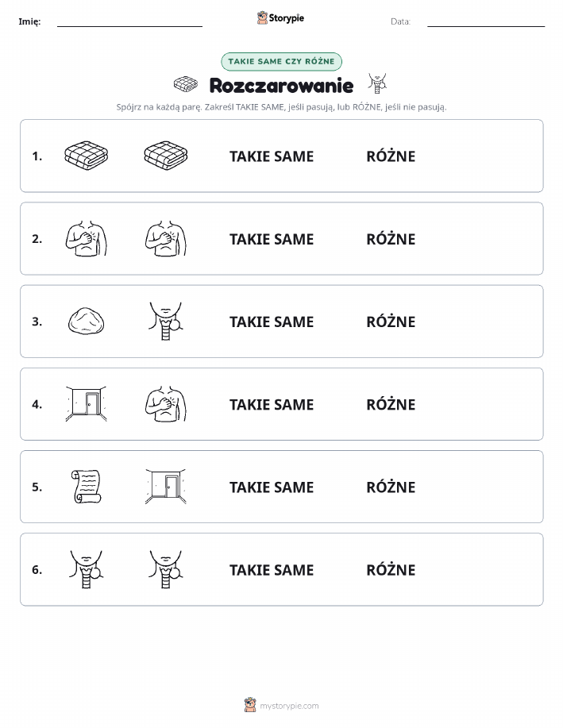Click the empty room icon in row 4
The image size is (563, 728).
coord(86,403)
